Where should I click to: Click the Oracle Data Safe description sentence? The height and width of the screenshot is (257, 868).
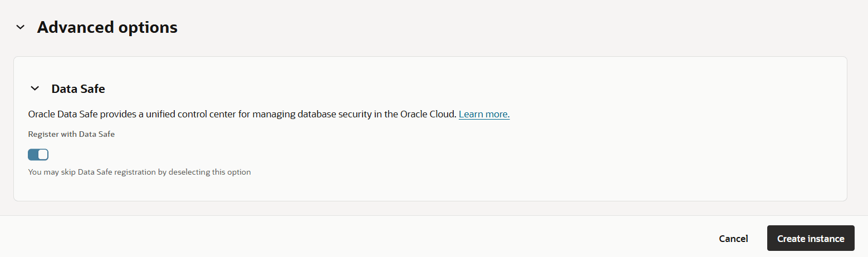coord(242,114)
